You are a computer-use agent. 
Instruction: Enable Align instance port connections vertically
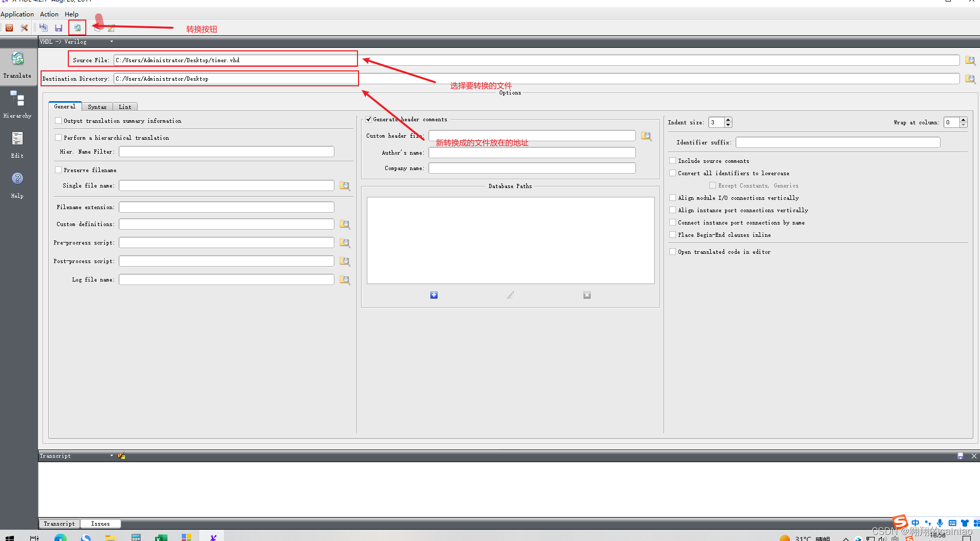673,210
